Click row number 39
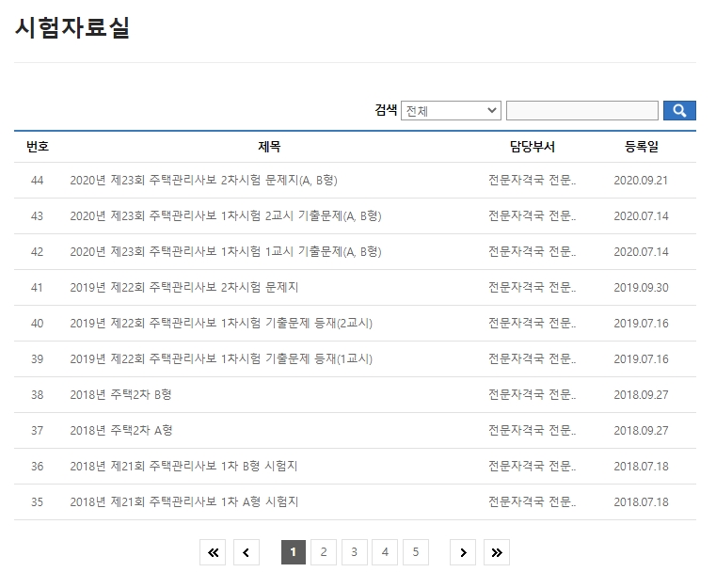 pyautogui.click(x=37, y=359)
